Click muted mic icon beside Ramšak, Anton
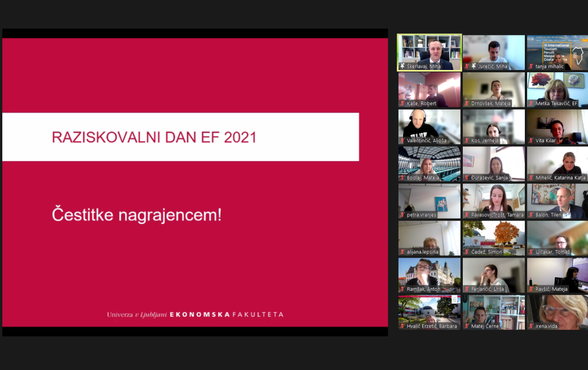588x370 pixels. [x=403, y=289]
